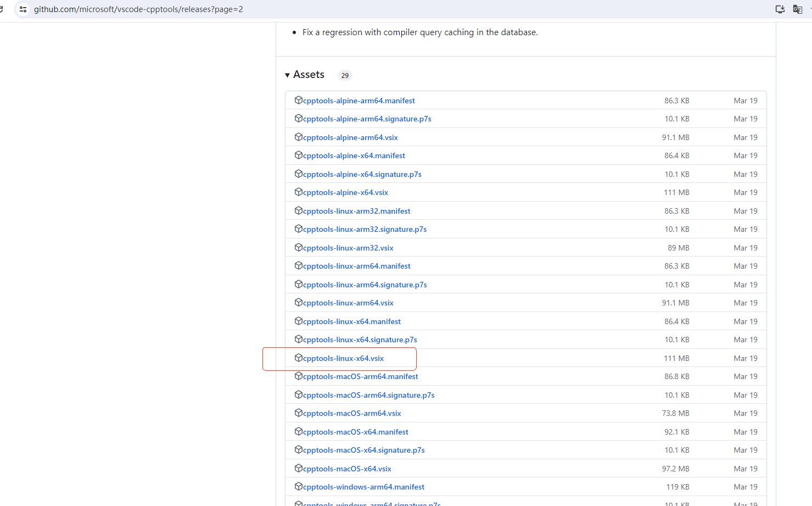Download cpptools-linux-arm64.vsix link

point(348,303)
